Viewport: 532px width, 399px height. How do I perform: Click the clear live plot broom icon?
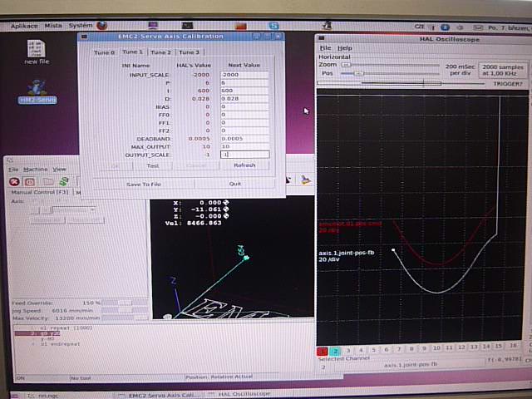[305, 180]
